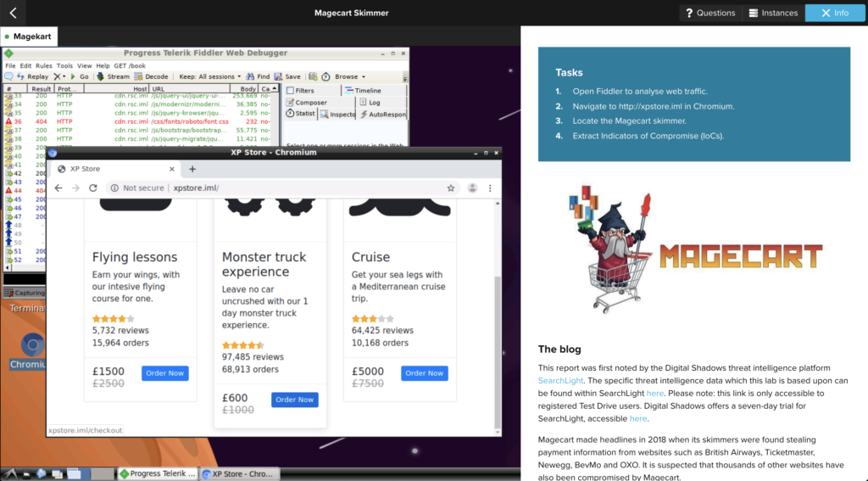This screenshot has width=868, height=481.
Task: Open Fiddler's Rules menu
Action: pos(44,65)
